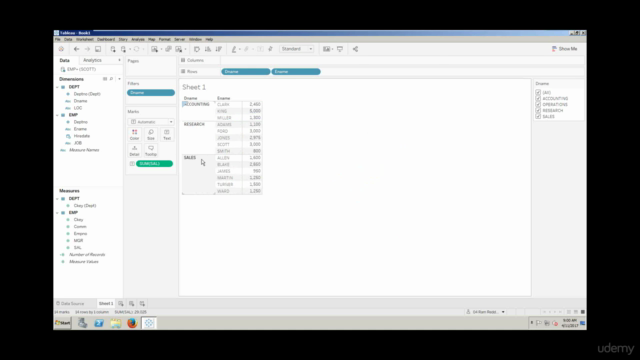Toggle the (All) filter checkbox
This screenshot has height=360, width=640.
tap(538, 93)
